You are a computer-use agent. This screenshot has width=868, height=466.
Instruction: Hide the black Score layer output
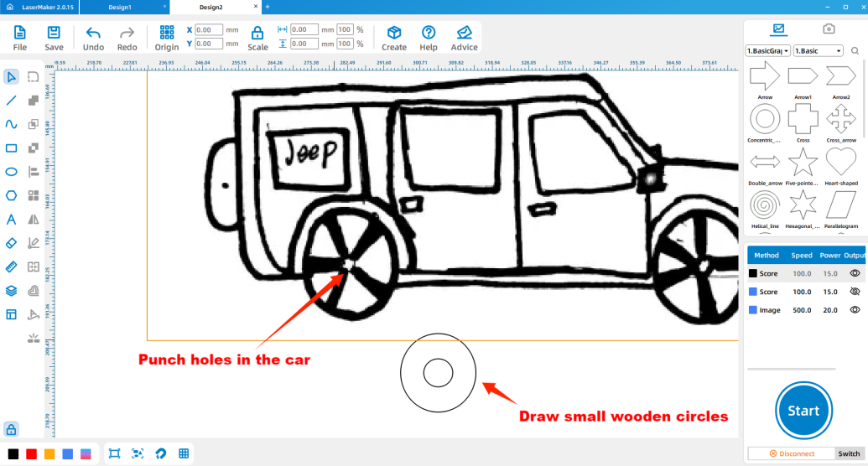[855, 273]
